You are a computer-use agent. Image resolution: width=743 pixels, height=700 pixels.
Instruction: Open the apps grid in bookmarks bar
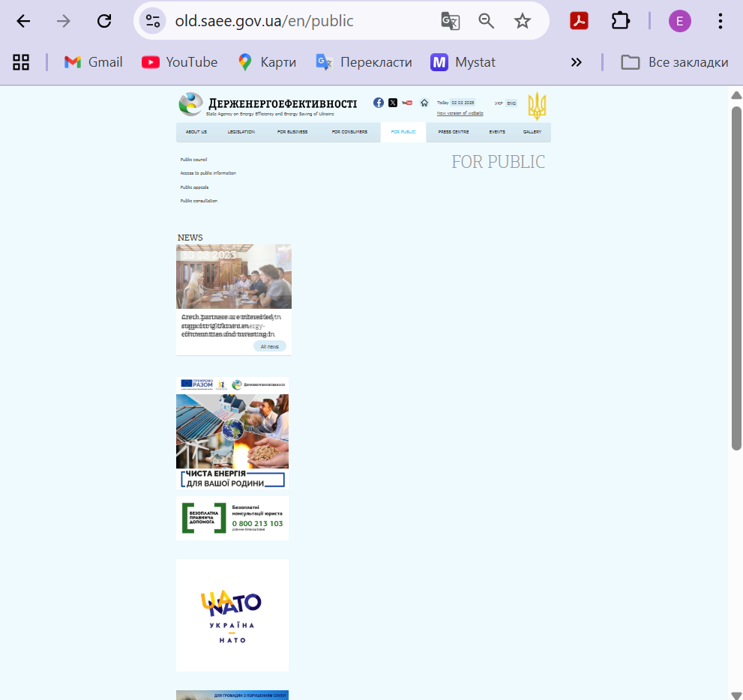[x=21, y=62]
